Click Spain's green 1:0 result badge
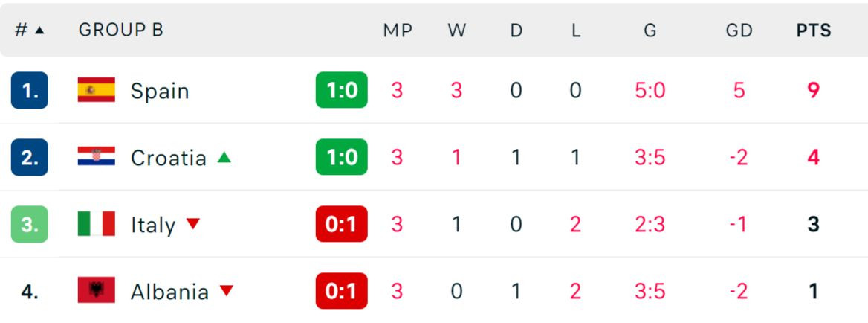The image size is (868, 323). click(341, 90)
